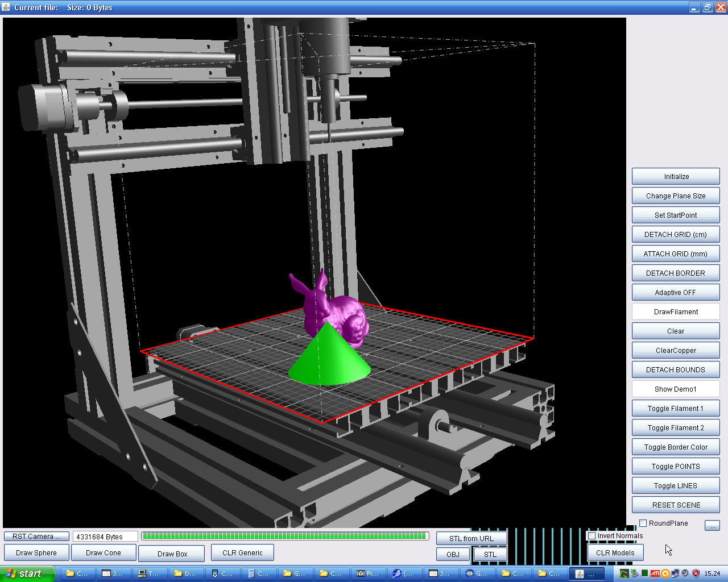Image resolution: width=728 pixels, height=582 pixels.
Task: Open Change Plane Size
Action: [676, 196]
